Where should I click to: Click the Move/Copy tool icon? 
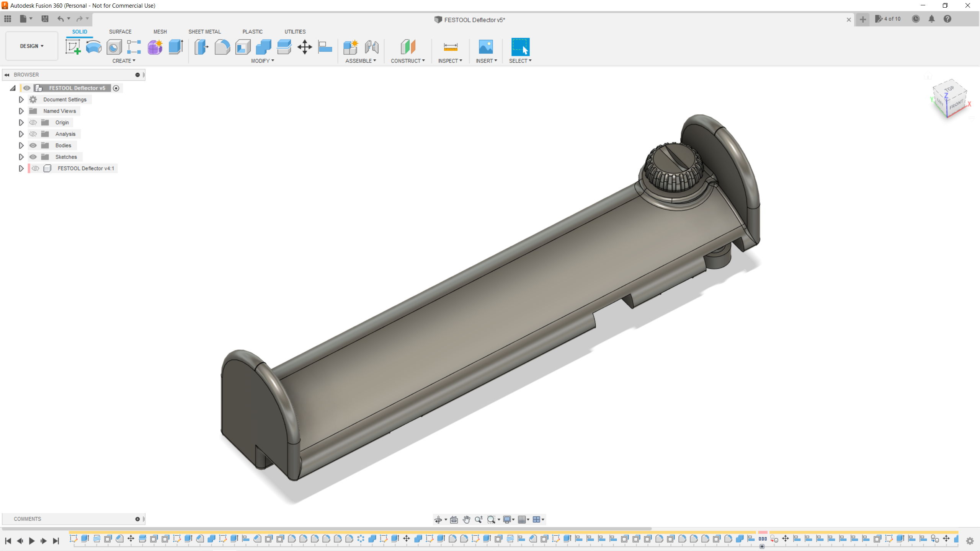(305, 47)
